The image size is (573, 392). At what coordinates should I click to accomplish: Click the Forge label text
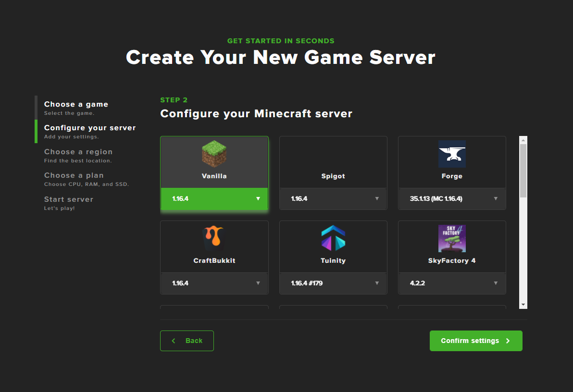tap(452, 176)
